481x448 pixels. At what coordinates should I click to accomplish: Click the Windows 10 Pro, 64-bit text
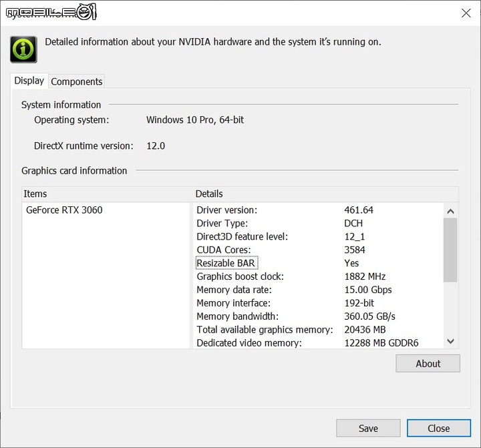click(195, 120)
